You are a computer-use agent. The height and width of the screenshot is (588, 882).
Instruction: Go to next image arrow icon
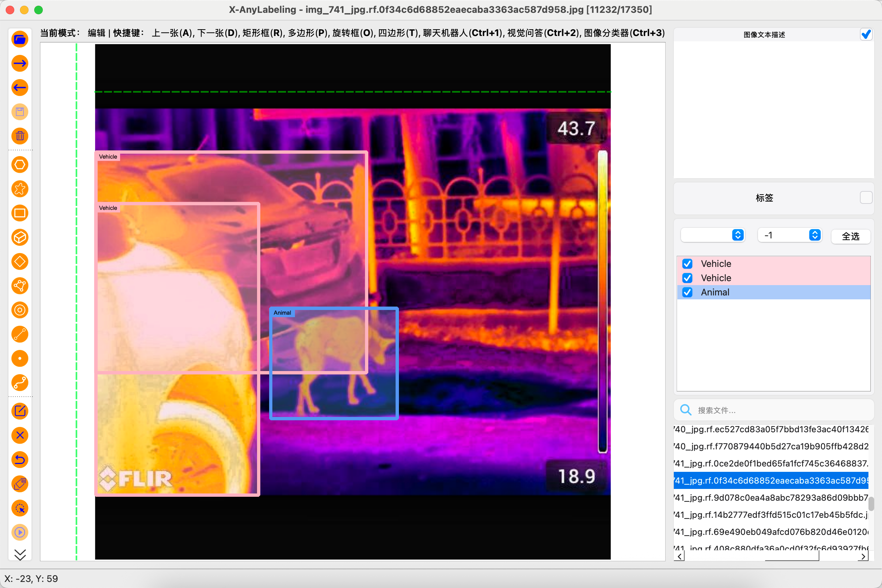pyautogui.click(x=20, y=63)
